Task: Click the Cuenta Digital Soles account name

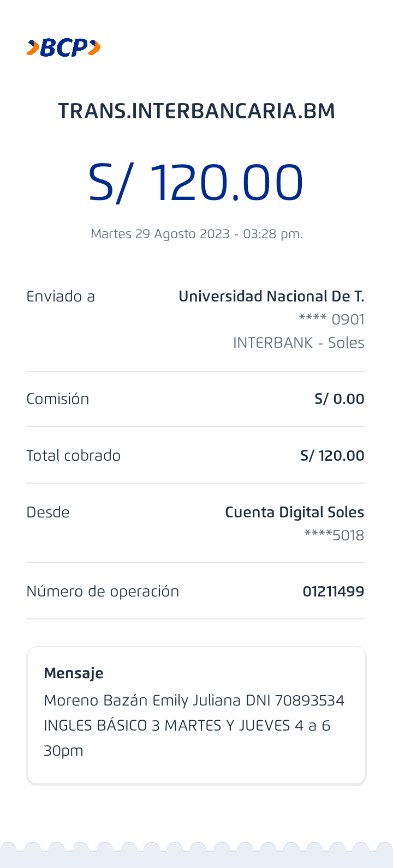Action: (294, 513)
